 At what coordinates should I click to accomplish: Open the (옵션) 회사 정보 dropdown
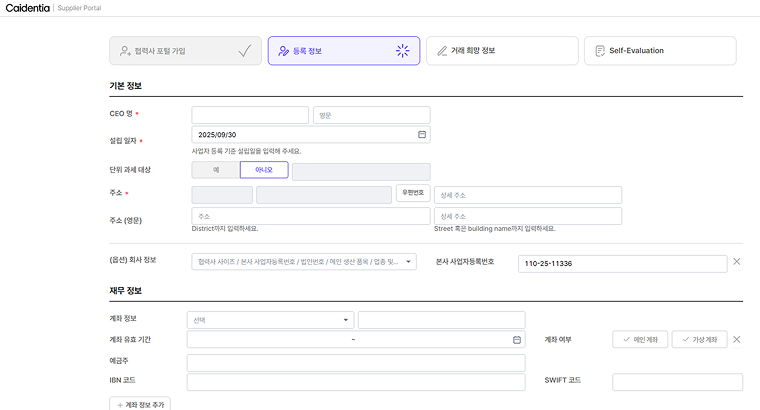point(303,262)
